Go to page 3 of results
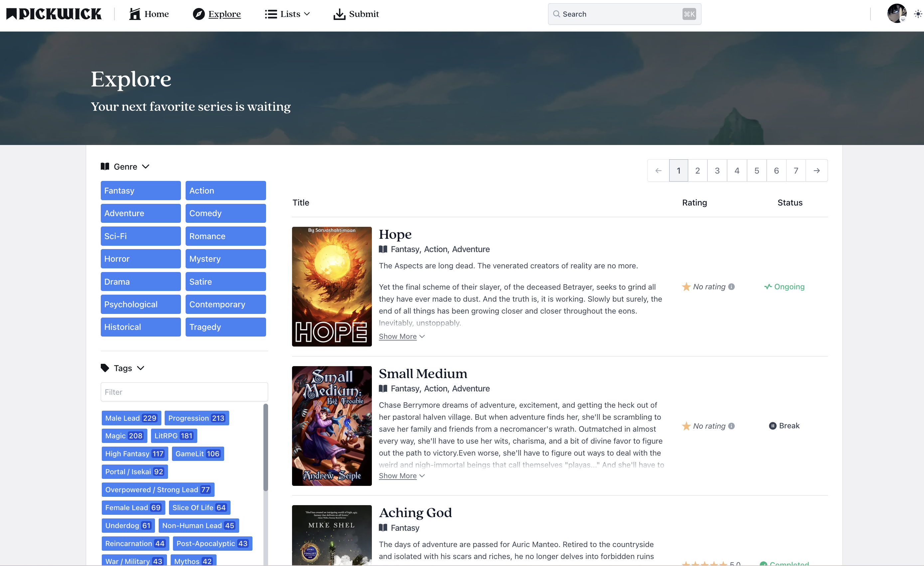This screenshot has height=566, width=924. (717, 171)
